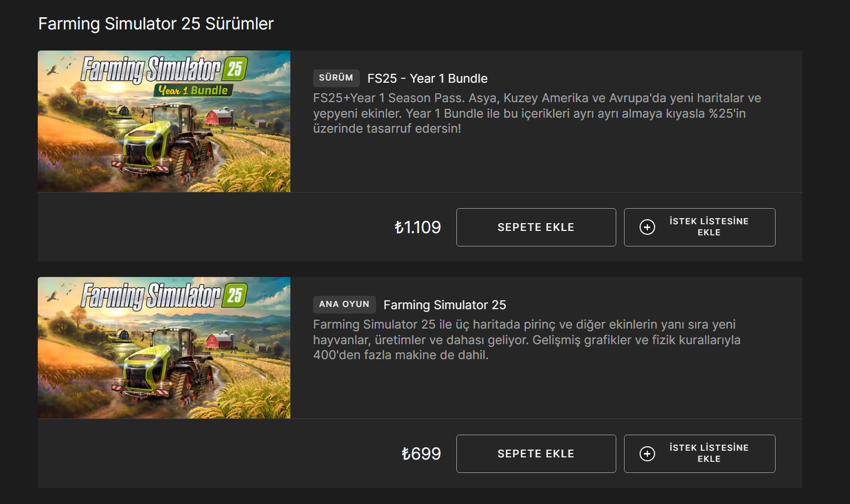The height and width of the screenshot is (504, 850).
Task: Add the Year 1 Bundle to cart via SEPETE EKLE
Action: point(536,227)
